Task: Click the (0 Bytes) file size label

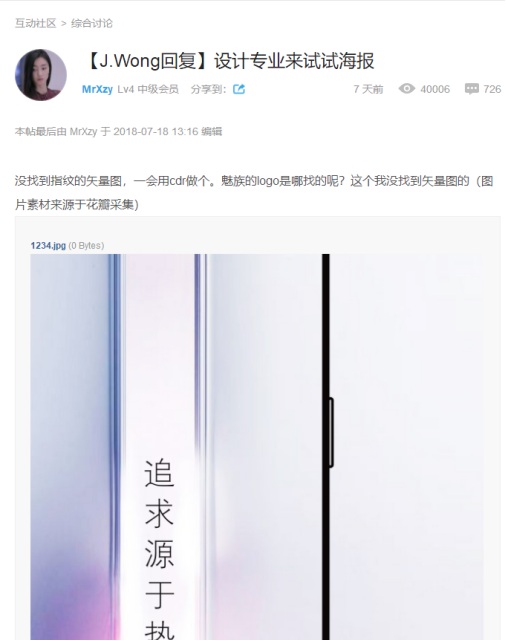Action: 86,245
